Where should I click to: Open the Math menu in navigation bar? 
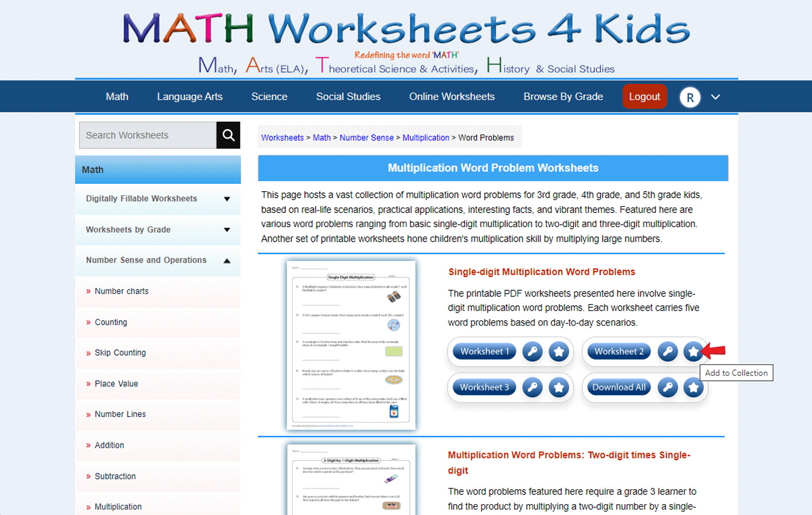117,97
